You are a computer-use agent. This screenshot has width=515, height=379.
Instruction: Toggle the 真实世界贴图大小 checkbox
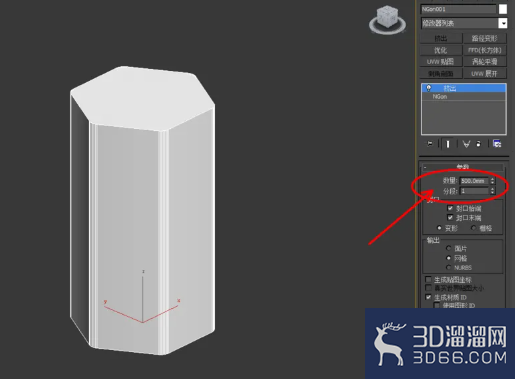pyautogui.click(x=428, y=288)
